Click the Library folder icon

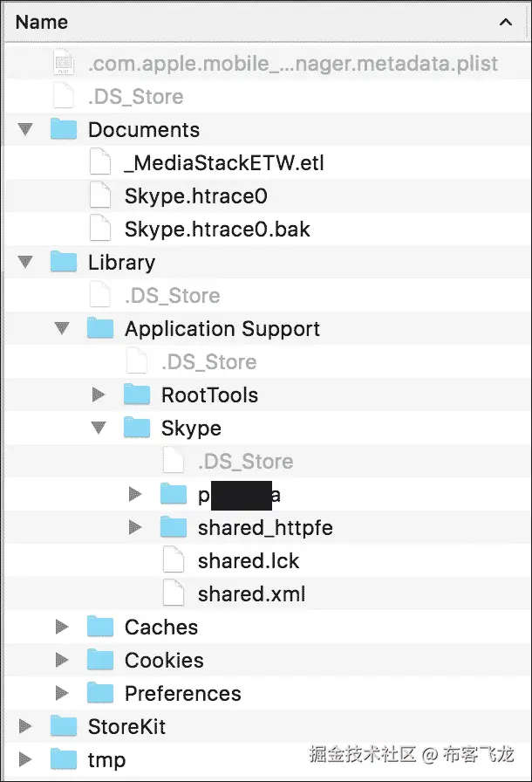point(64,263)
